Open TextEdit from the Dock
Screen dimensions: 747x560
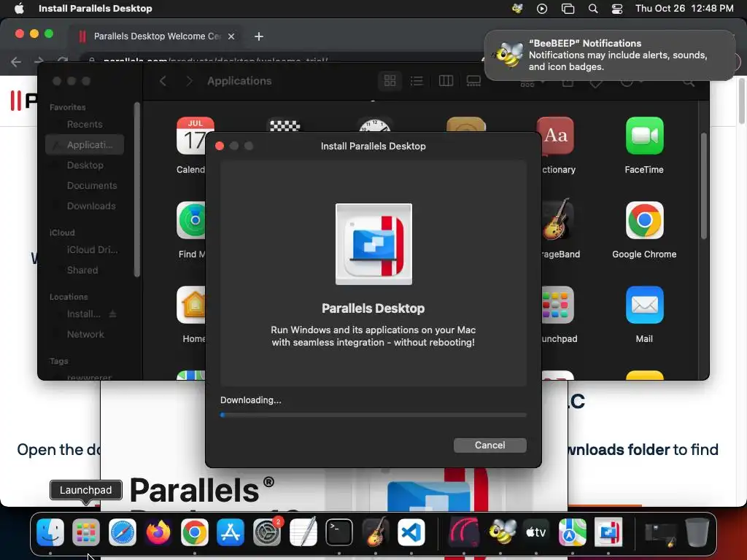pos(303,532)
